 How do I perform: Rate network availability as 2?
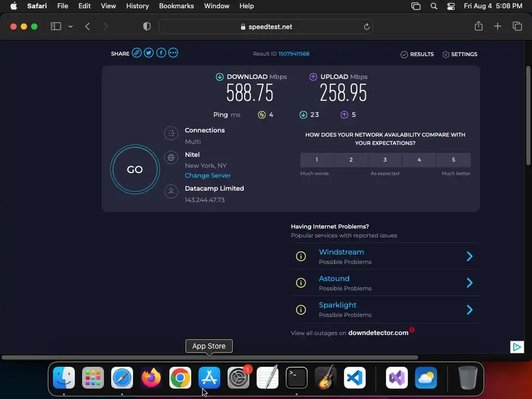[351, 160]
